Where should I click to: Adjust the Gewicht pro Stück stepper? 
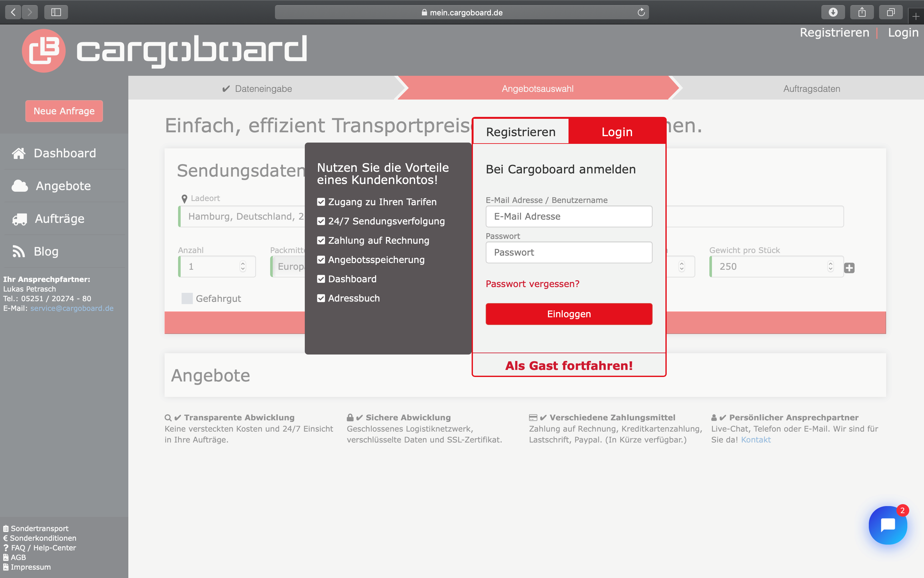(830, 267)
